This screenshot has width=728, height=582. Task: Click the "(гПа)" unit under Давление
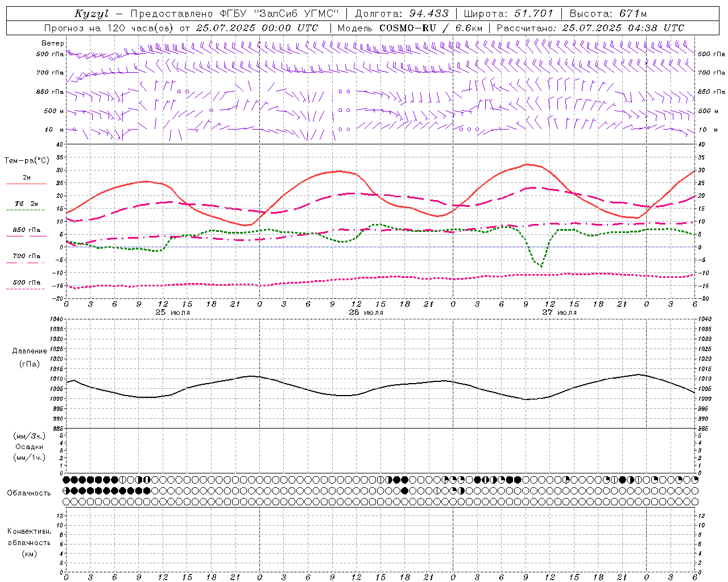click(x=30, y=364)
